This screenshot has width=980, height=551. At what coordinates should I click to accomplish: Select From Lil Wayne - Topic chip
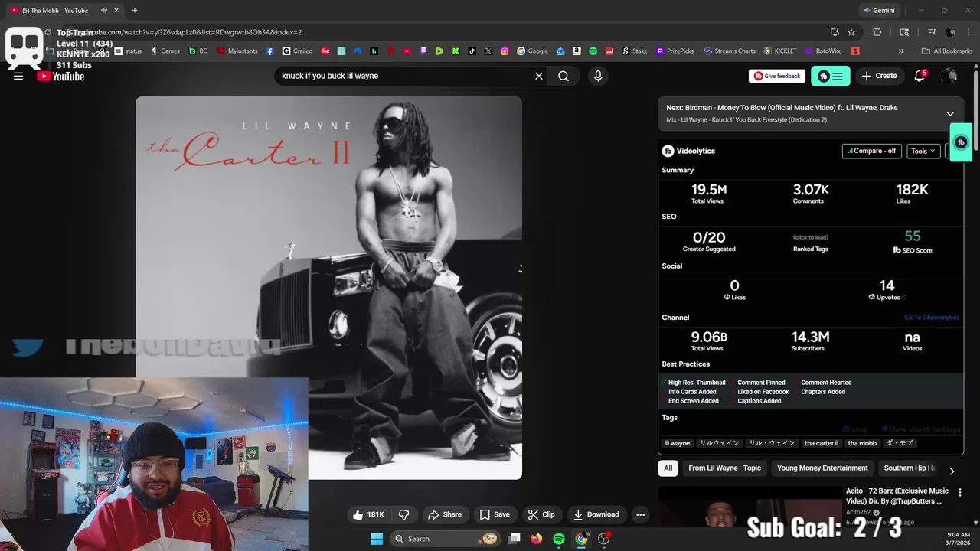[724, 468]
